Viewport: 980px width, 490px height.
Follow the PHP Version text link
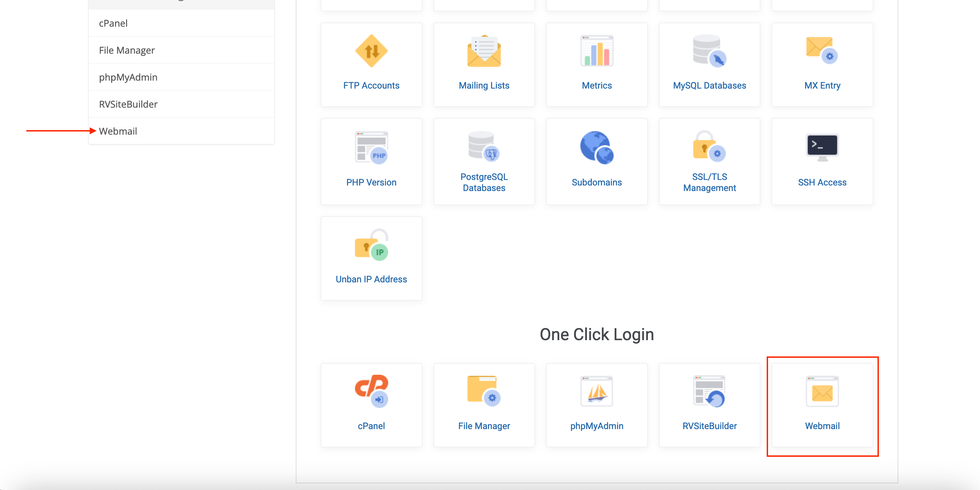371,182
